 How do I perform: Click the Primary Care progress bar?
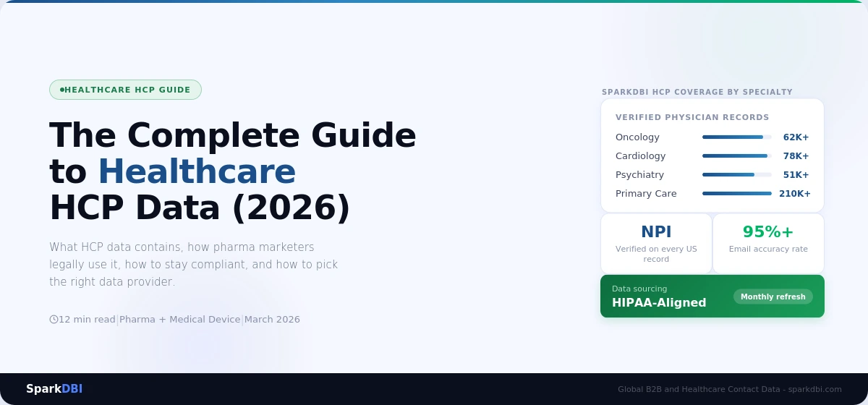tap(736, 194)
